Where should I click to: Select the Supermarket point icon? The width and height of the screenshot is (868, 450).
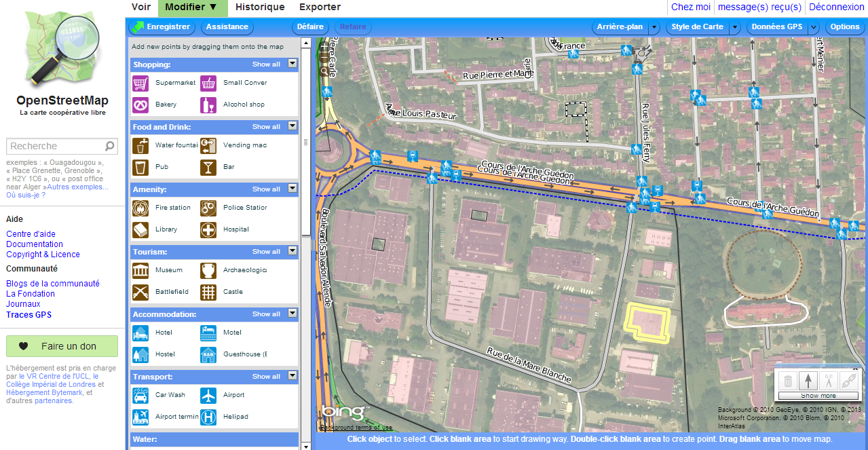pos(140,83)
